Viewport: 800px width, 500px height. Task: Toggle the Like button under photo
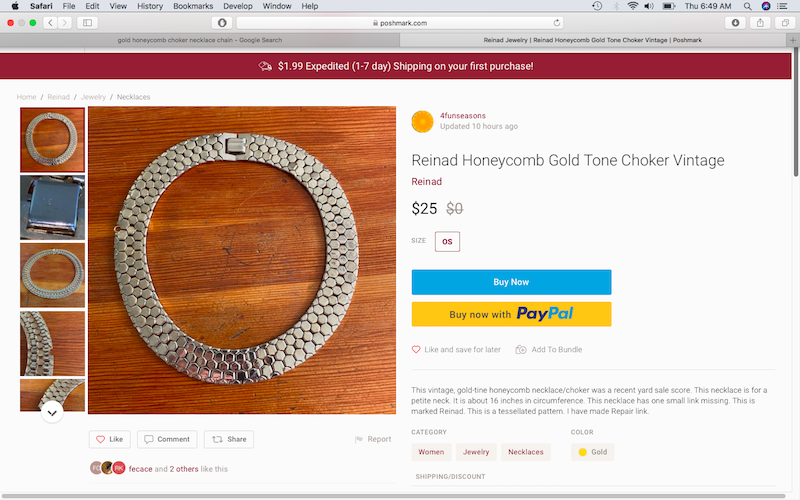[x=110, y=439]
